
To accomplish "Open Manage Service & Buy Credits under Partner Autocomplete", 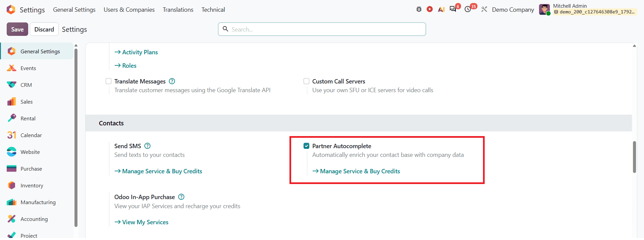I will 356,171.
